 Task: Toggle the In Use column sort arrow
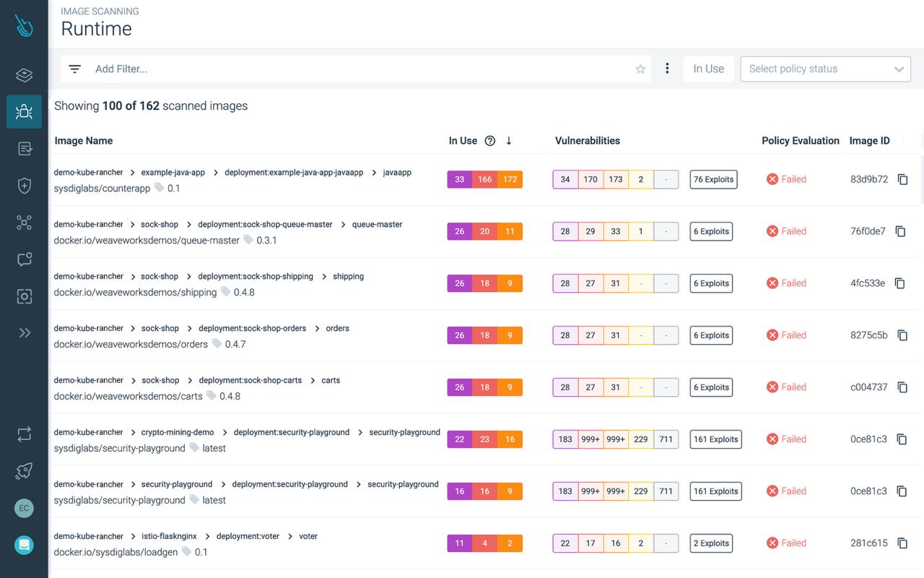tap(509, 141)
